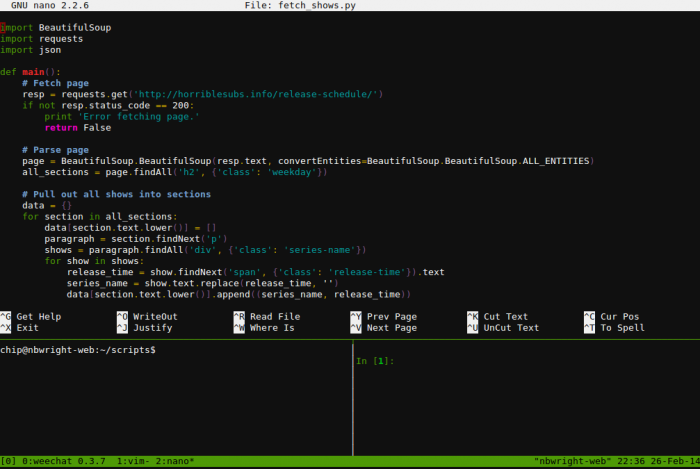Click the for show in shows line
This screenshot has height=469, width=700.
tap(94, 261)
